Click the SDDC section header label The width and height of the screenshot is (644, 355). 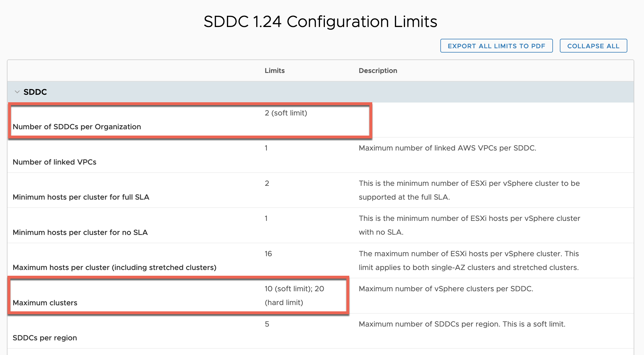(35, 92)
